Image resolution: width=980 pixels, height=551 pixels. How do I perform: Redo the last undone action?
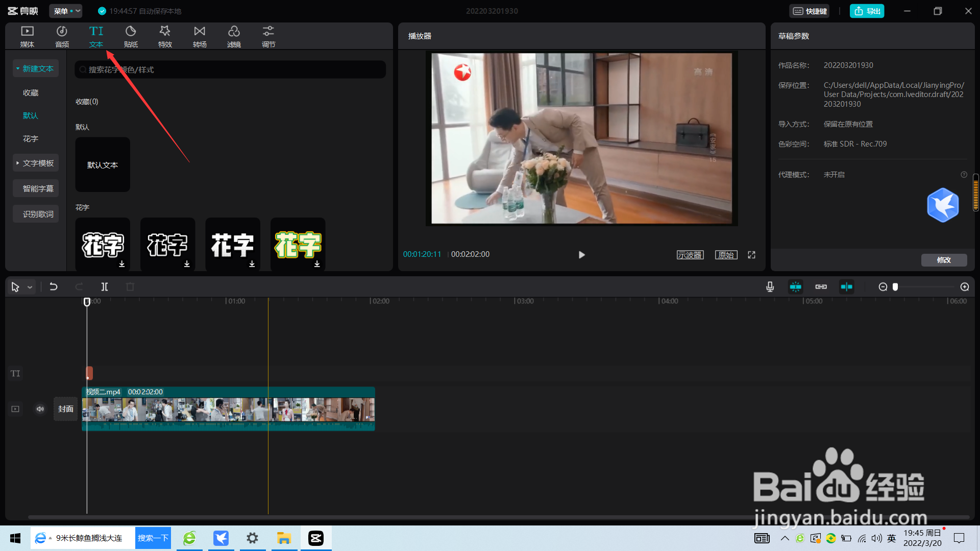pos(79,287)
